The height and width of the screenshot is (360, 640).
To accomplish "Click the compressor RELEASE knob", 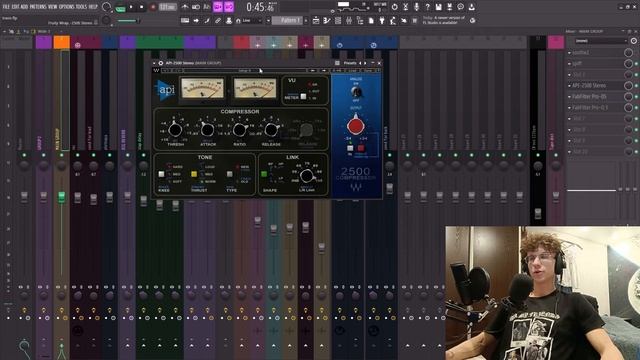I will 271,130.
